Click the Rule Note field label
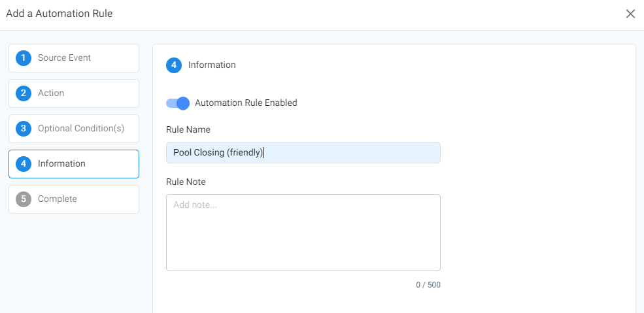Image resolution: width=644 pixels, height=313 pixels. [x=186, y=182]
